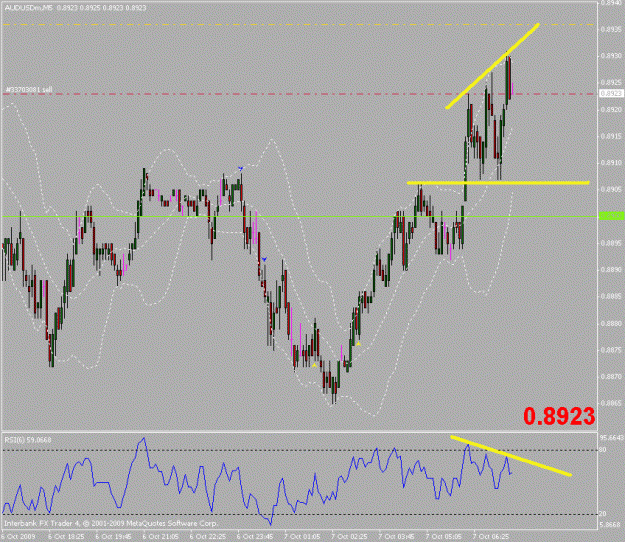Click the AUDUSDm,M5 chart title text
Viewport: 625px width, 542px height.
coord(75,8)
